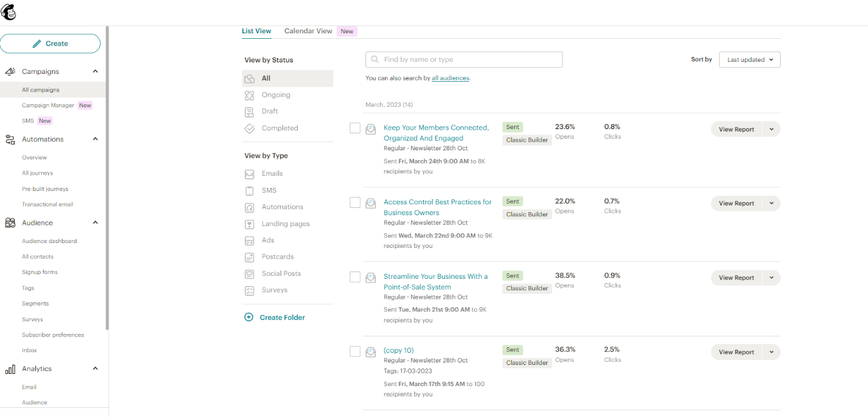Click the Social Posts icon

(249, 274)
